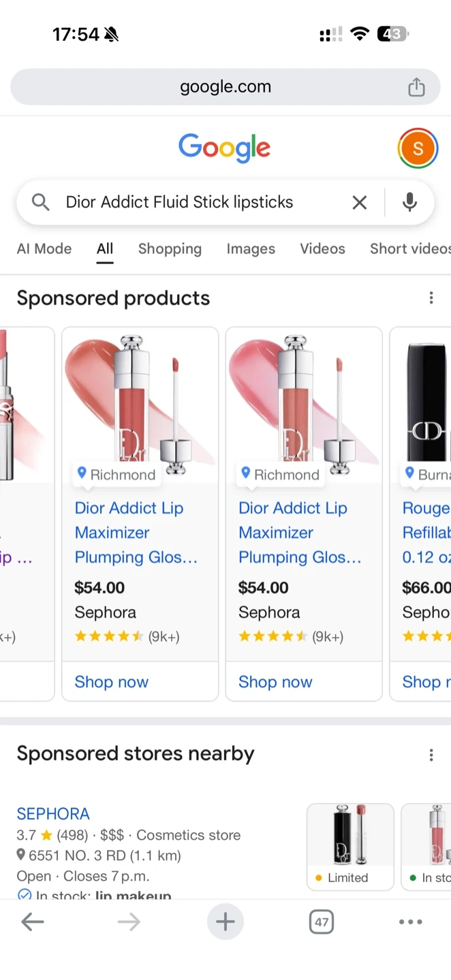
Task: Switch to the Videos tab
Action: (x=322, y=249)
